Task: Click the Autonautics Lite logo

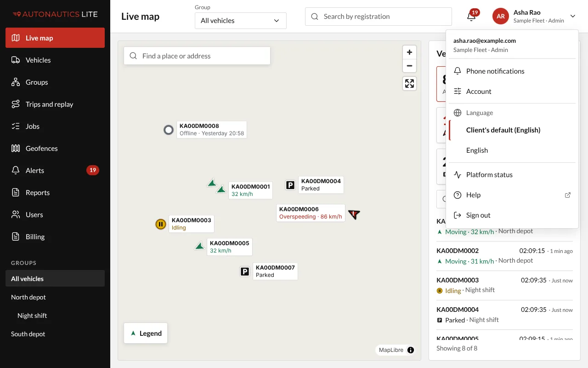Action: point(55,14)
